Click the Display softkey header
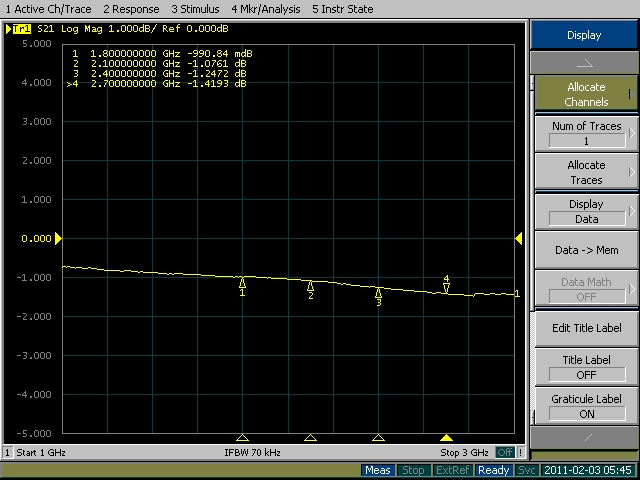The image size is (640, 480). (584, 35)
